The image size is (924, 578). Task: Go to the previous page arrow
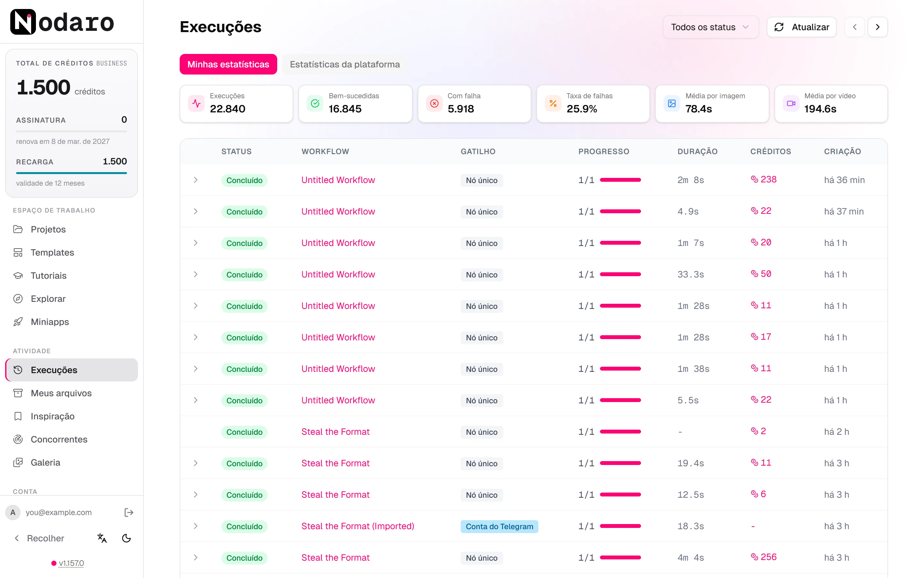coord(854,27)
